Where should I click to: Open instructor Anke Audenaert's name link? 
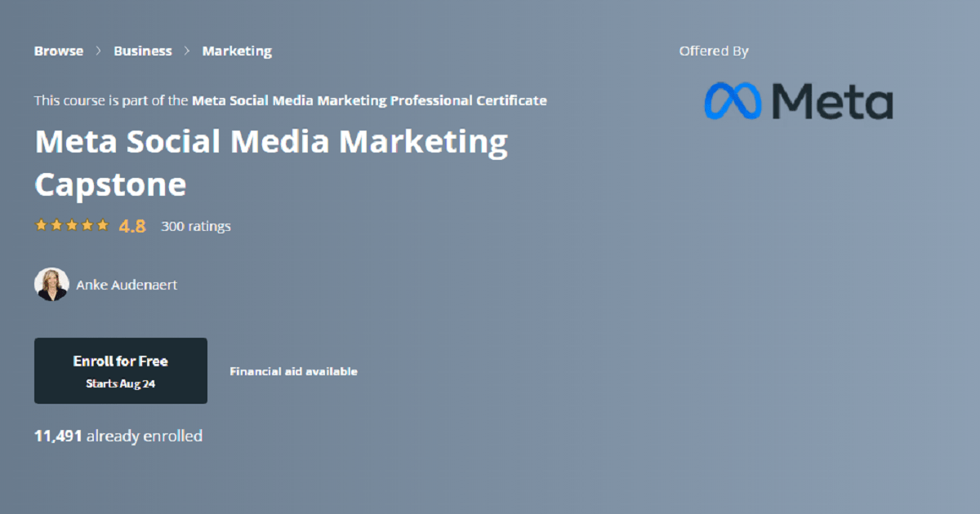coord(127,285)
